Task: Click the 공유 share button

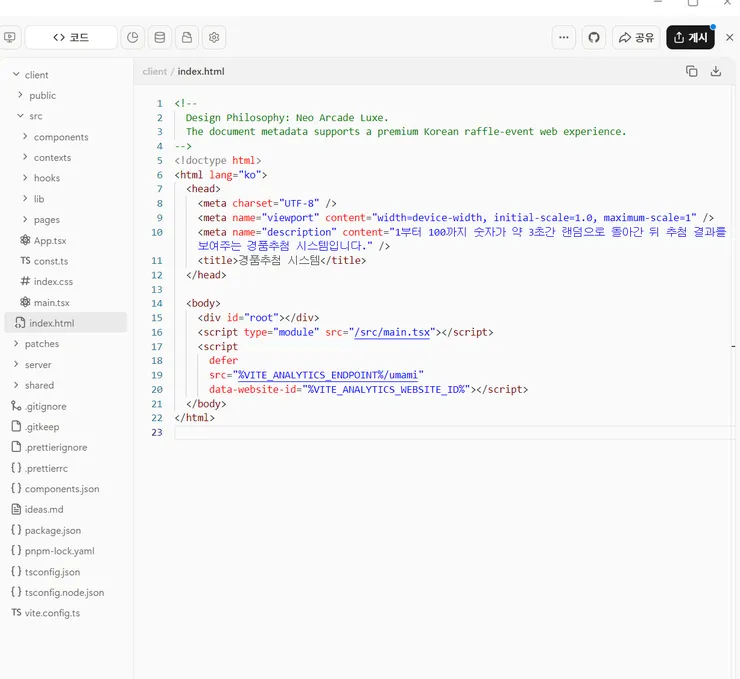Action: pyautogui.click(x=636, y=37)
